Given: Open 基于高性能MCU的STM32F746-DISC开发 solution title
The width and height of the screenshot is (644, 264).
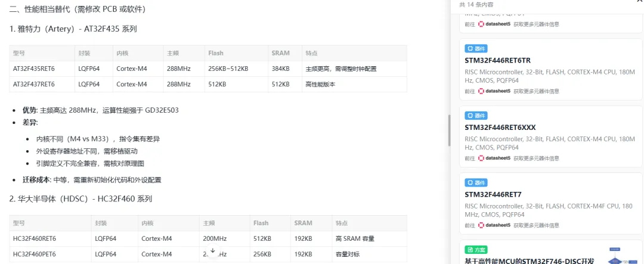Looking at the screenshot, I should (530, 260).
